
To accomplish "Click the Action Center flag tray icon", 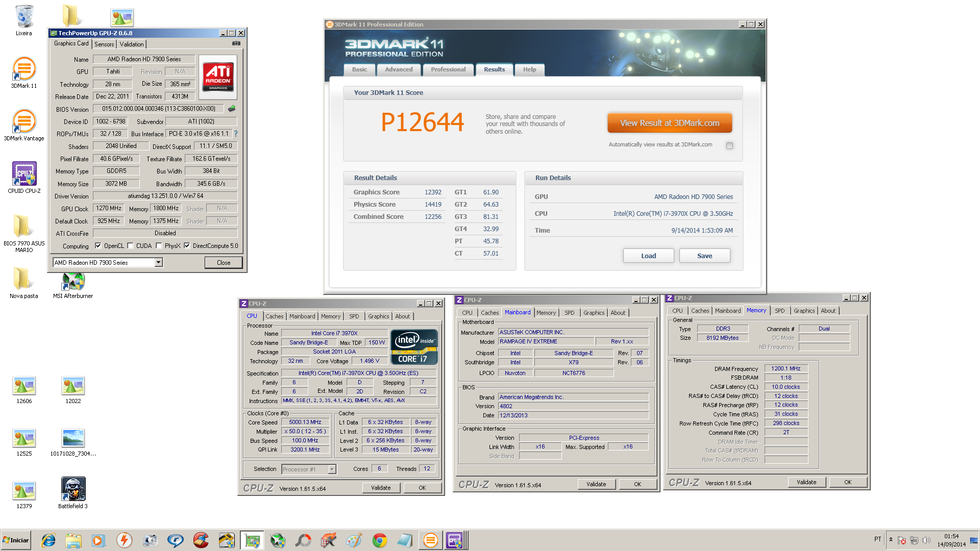I will tap(902, 540).
